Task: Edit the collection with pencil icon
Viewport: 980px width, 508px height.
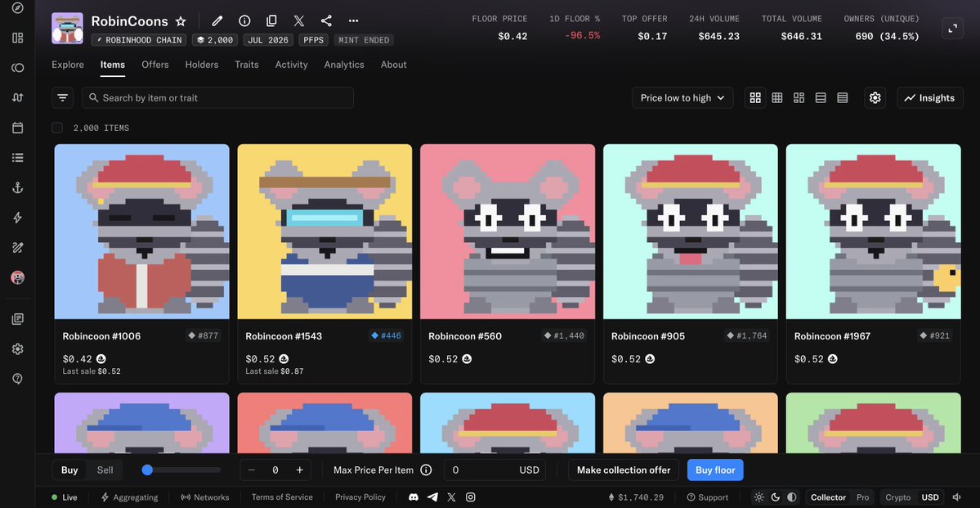Action: [x=217, y=20]
